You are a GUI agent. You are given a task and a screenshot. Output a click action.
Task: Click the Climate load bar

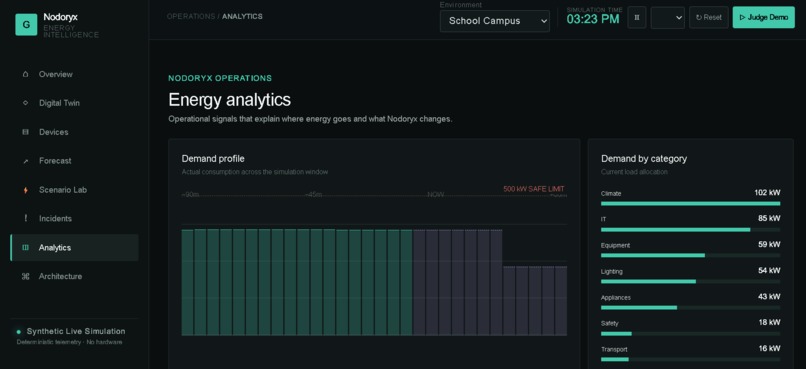point(690,204)
